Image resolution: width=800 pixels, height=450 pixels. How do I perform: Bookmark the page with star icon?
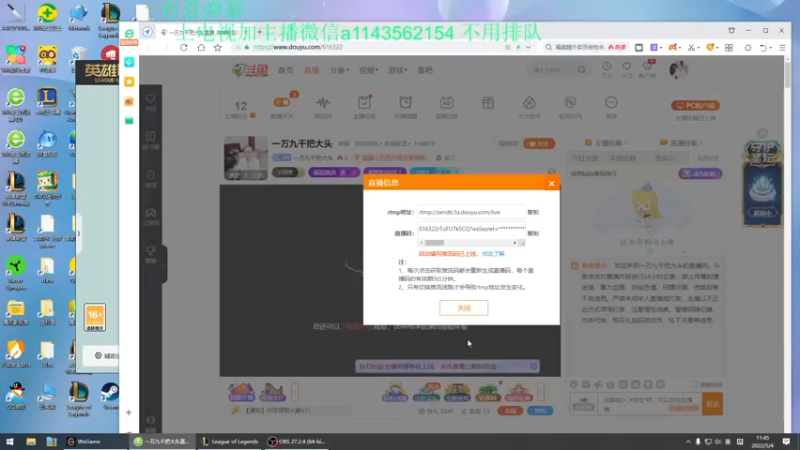[218, 47]
